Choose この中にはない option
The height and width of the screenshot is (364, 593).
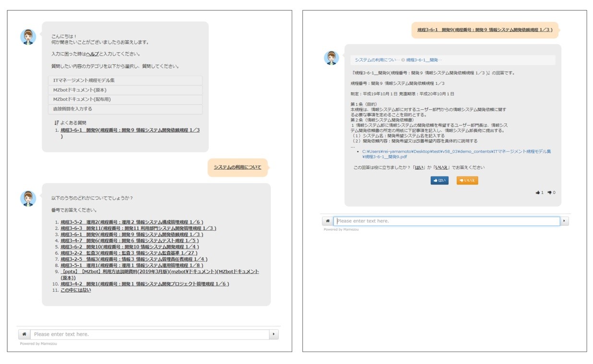tap(75, 290)
